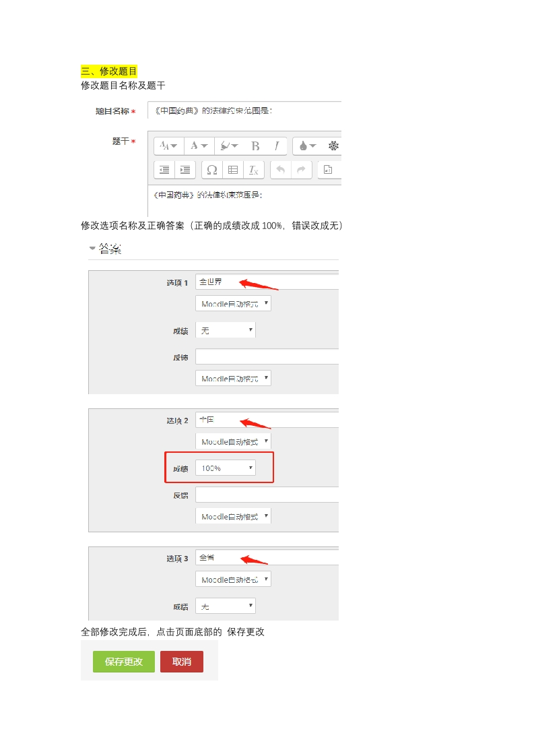This screenshot has height=756, width=534.
Task: Collapse the 答案 section
Action: [x=92, y=249]
